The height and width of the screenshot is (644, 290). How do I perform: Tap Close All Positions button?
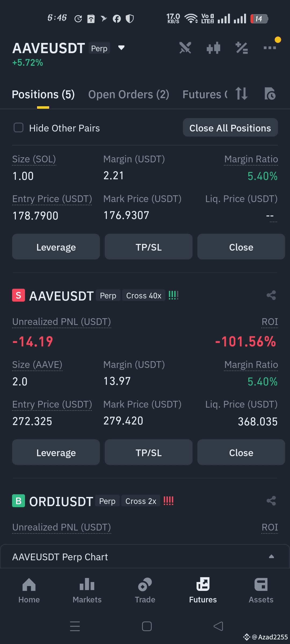tap(230, 128)
